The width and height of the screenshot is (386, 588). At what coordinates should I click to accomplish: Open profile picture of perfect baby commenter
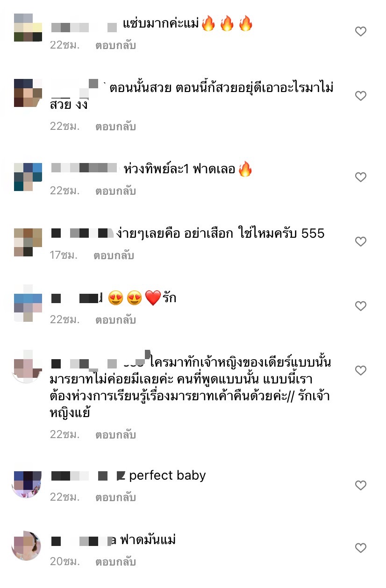(26, 484)
